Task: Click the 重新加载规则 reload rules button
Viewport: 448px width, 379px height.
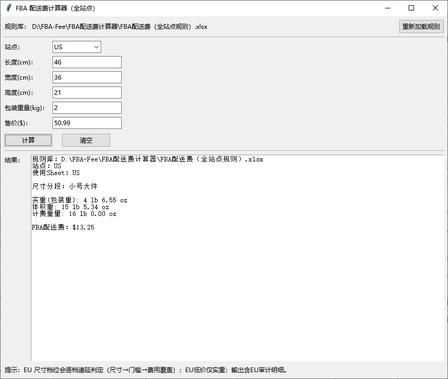Action: coord(421,26)
